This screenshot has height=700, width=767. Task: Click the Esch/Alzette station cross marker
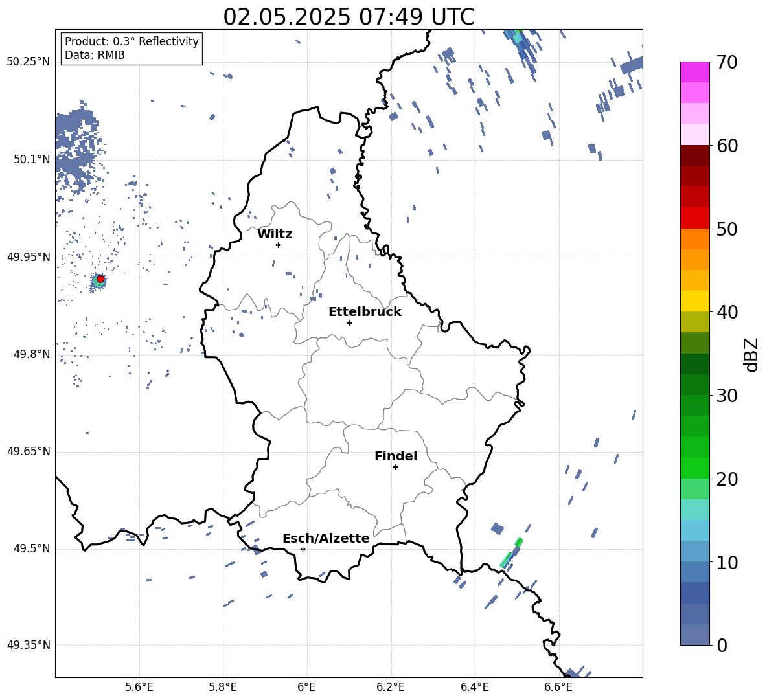coord(303,549)
